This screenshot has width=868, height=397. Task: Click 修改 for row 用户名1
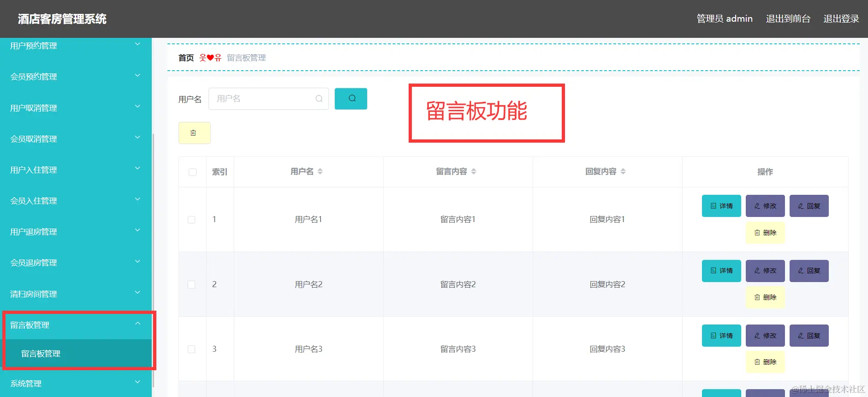click(765, 206)
